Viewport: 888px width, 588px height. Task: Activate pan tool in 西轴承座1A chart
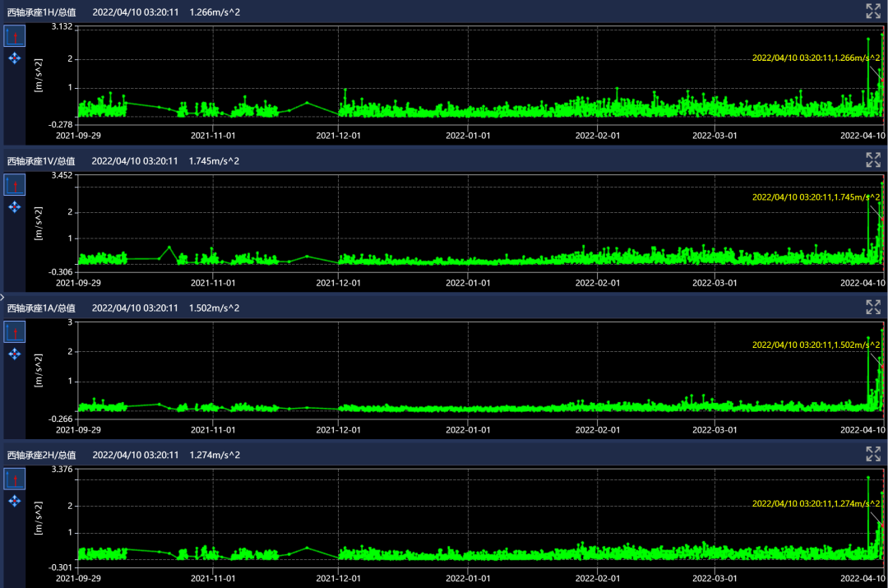coord(15,354)
